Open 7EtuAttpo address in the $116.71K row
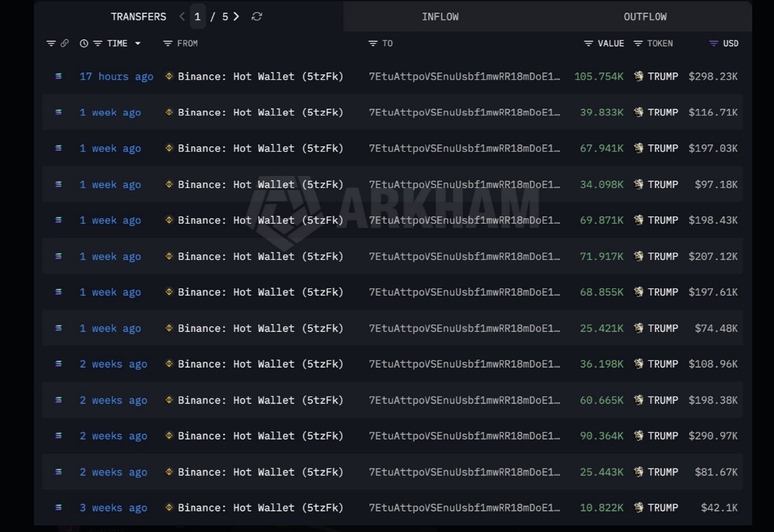Image resolution: width=774 pixels, height=532 pixels. point(464,112)
